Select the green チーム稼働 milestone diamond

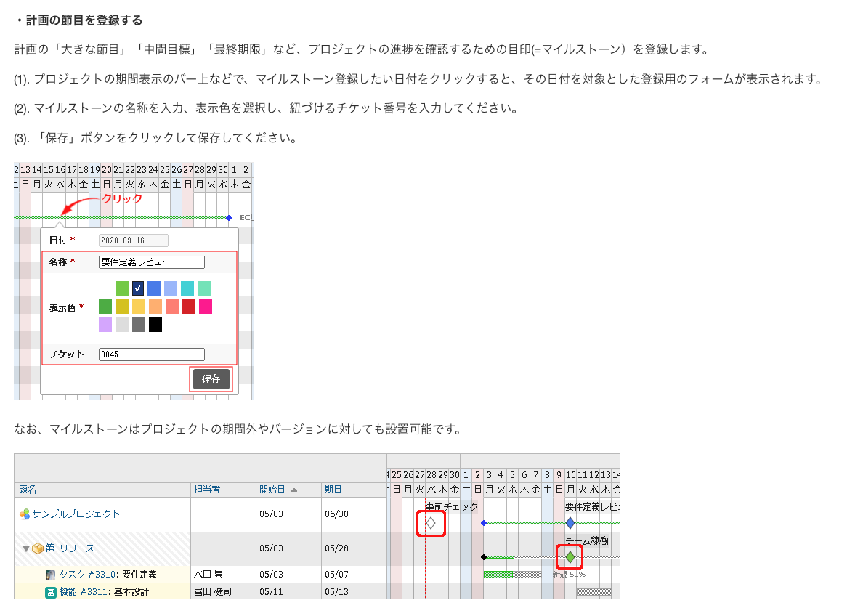570,557
